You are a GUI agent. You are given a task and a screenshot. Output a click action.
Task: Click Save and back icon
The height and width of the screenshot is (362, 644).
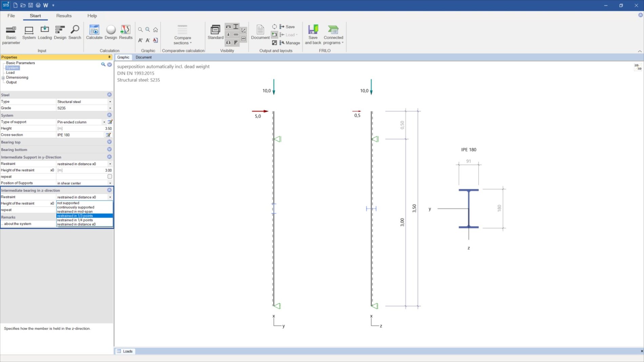point(313,35)
